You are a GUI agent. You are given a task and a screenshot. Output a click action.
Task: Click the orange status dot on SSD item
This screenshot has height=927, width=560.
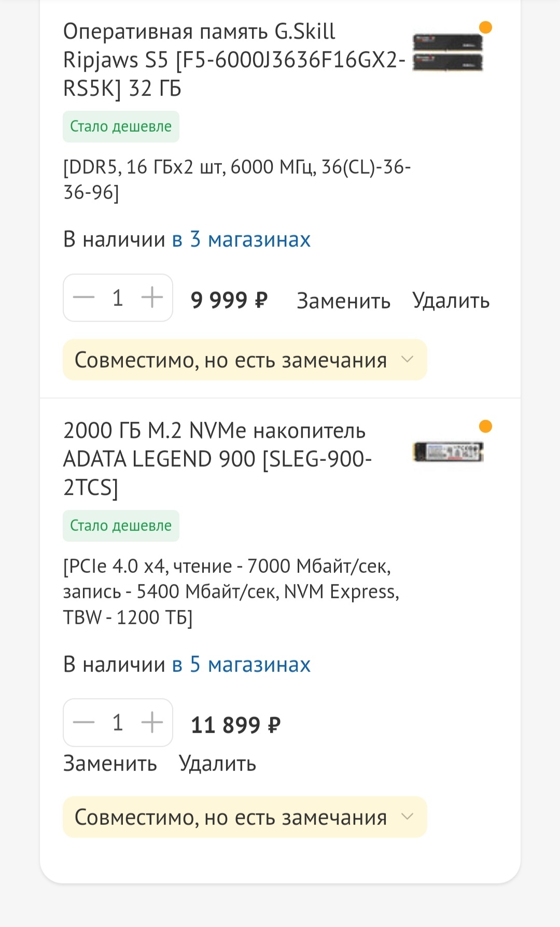pos(485,427)
